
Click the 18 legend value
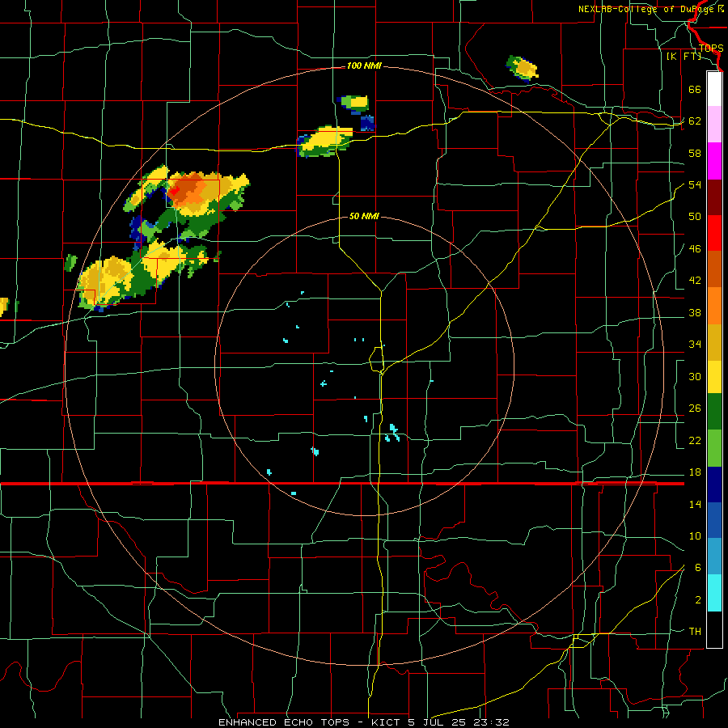coord(695,472)
